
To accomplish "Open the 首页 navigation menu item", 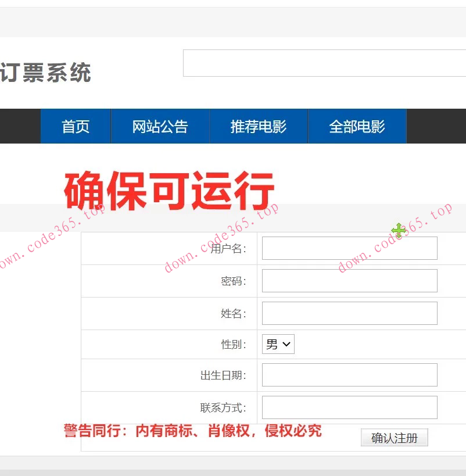I will 75,126.
